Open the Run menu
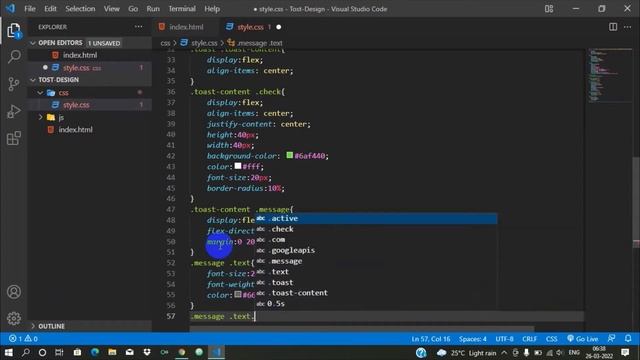This screenshot has height=360, width=640. pyautogui.click(x=153, y=9)
